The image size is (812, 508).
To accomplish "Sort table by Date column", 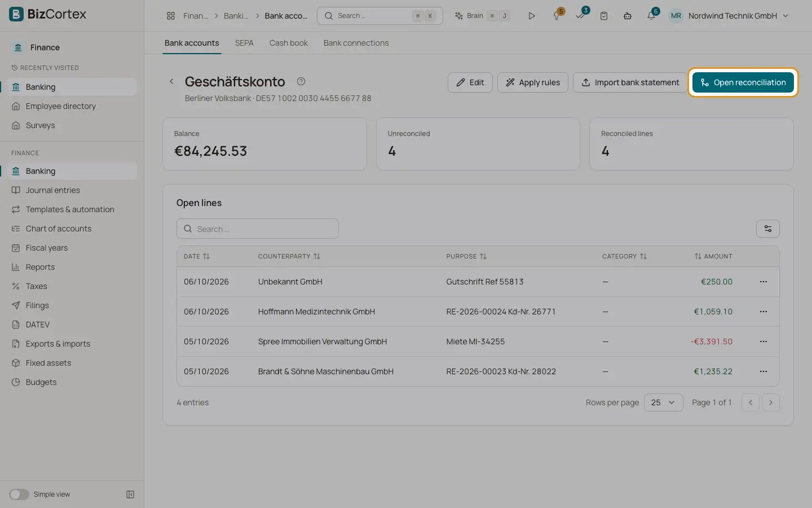I will click(197, 256).
